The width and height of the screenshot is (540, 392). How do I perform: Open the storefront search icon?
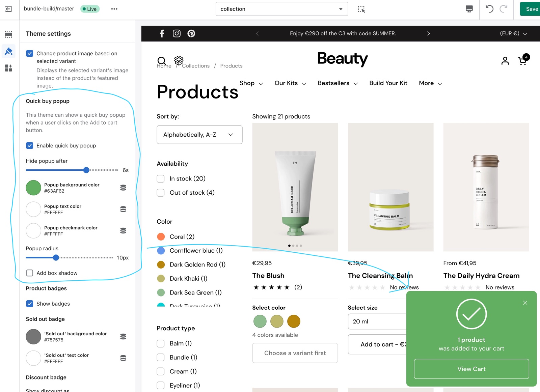162,61
